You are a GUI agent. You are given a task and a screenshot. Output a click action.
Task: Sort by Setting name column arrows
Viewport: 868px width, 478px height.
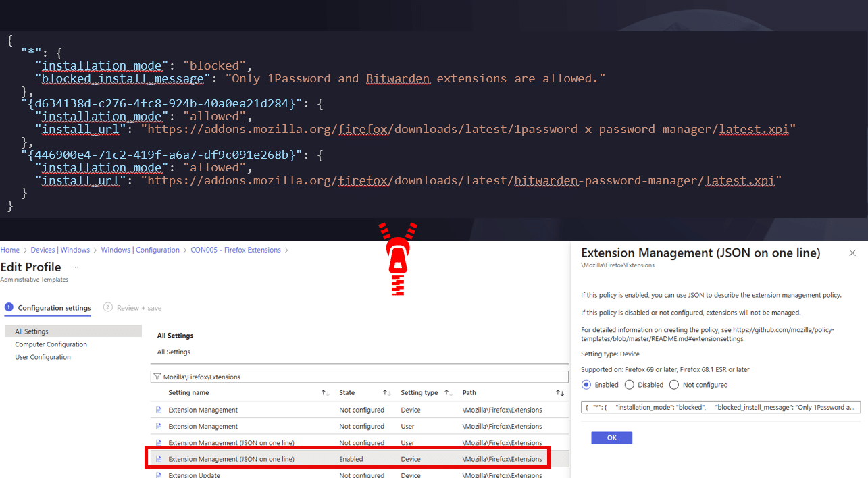pos(325,393)
